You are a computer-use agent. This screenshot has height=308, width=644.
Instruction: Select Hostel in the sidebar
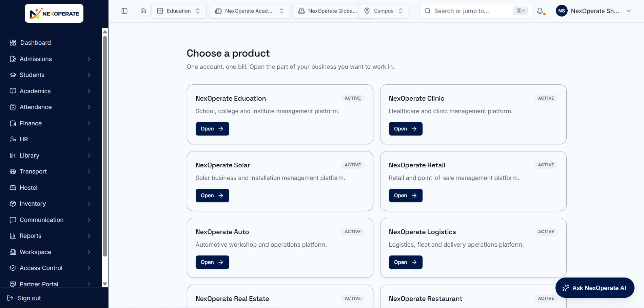point(51,188)
